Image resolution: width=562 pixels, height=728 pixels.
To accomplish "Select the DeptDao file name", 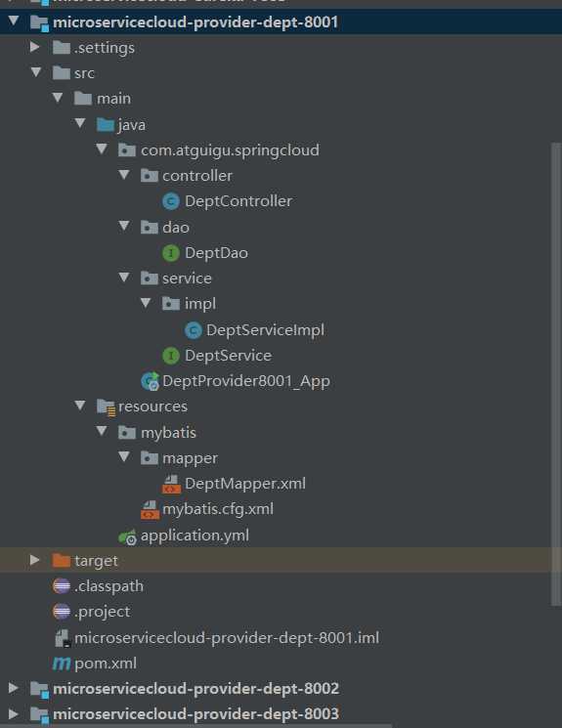I will point(216,252).
